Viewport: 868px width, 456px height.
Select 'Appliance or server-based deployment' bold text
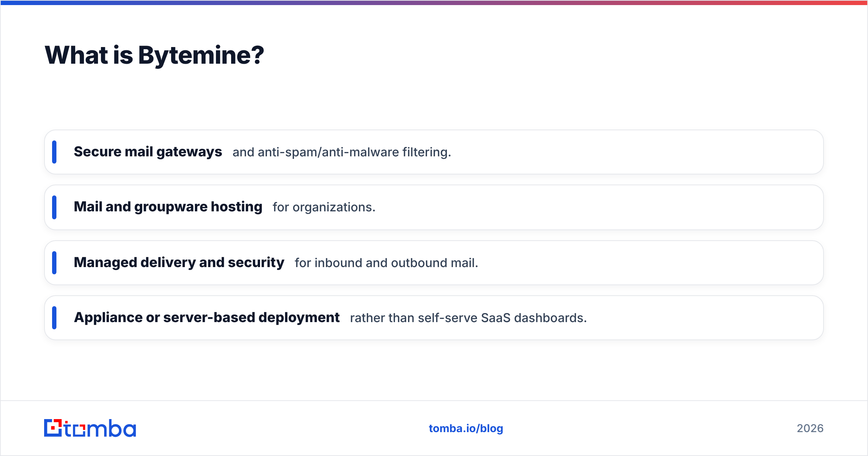click(x=207, y=317)
